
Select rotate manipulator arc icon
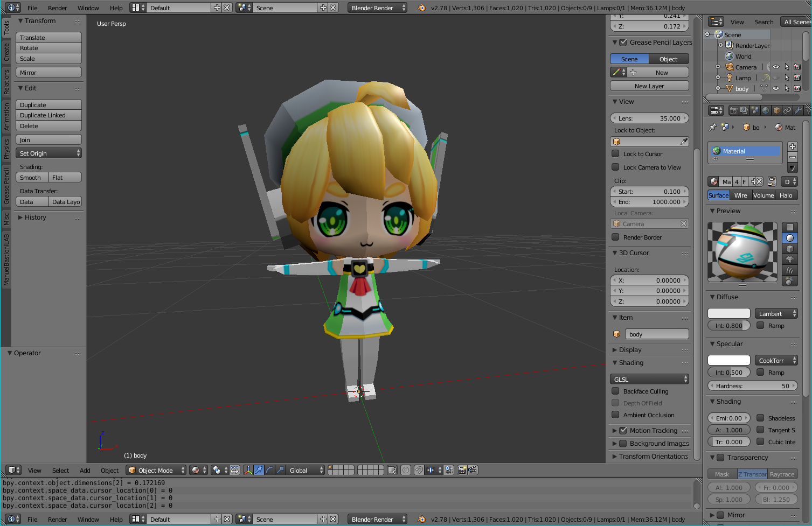[269, 470]
